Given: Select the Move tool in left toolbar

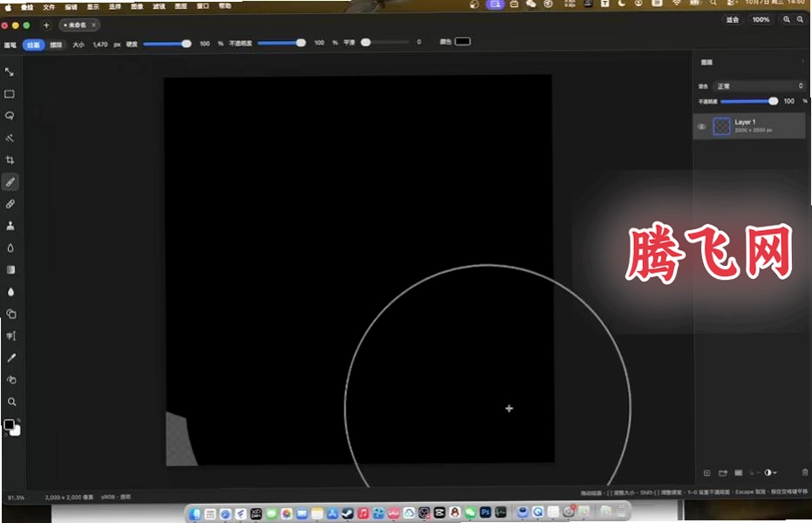Looking at the screenshot, I should click(x=10, y=72).
